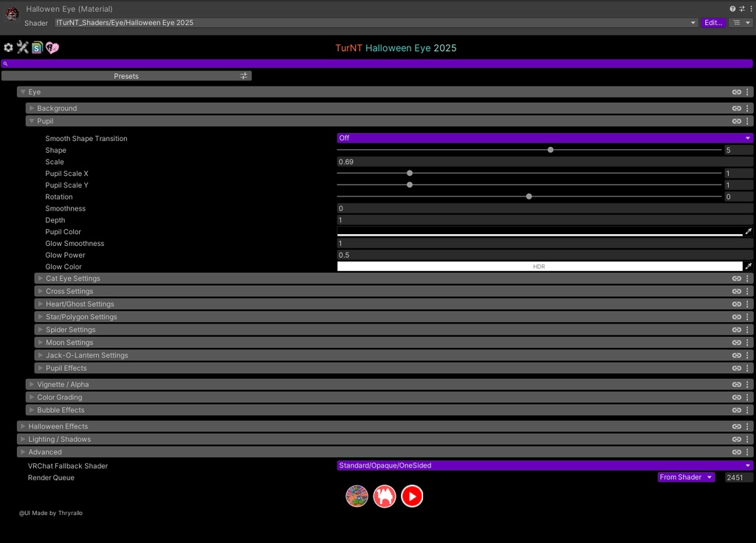The image size is (756, 543).
Task: Expand Cat Eye Settings
Action: pyautogui.click(x=41, y=279)
